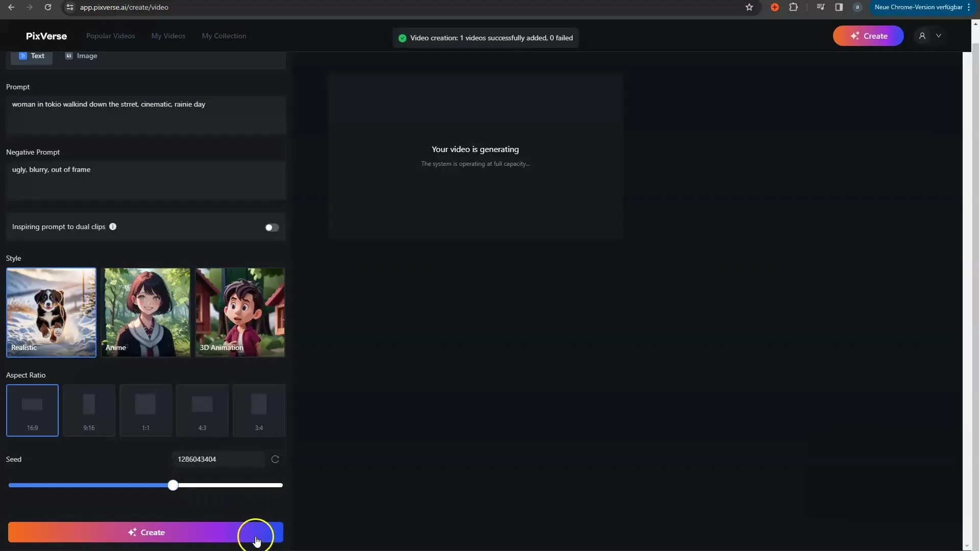980x551 pixels.
Task: Select the 16:9 aspect ratio option
Action: (x=32, y=409)
